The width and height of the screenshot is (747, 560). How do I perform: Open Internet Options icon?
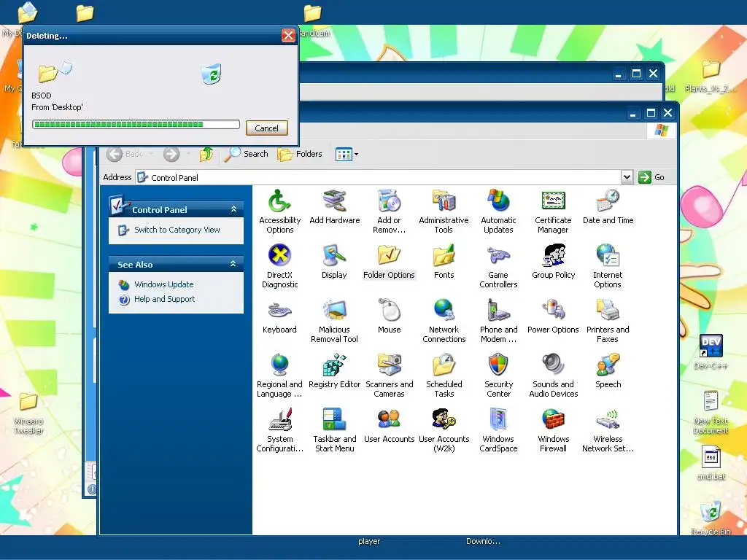(608, 266)
